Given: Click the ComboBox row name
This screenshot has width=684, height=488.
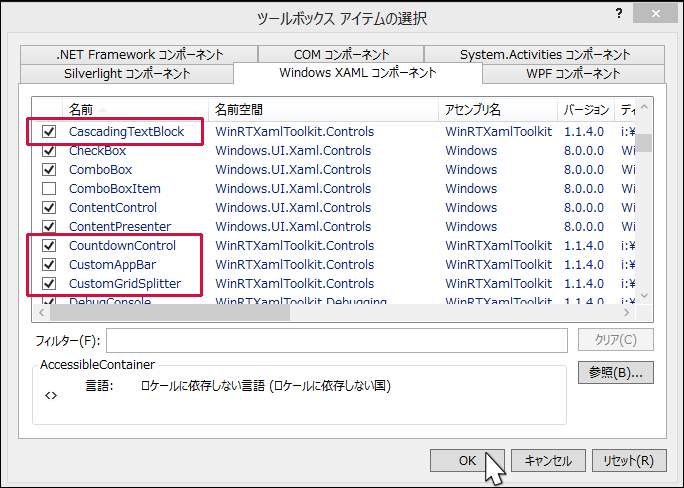Looking at the screenshot, I should [x=100, y=170].
